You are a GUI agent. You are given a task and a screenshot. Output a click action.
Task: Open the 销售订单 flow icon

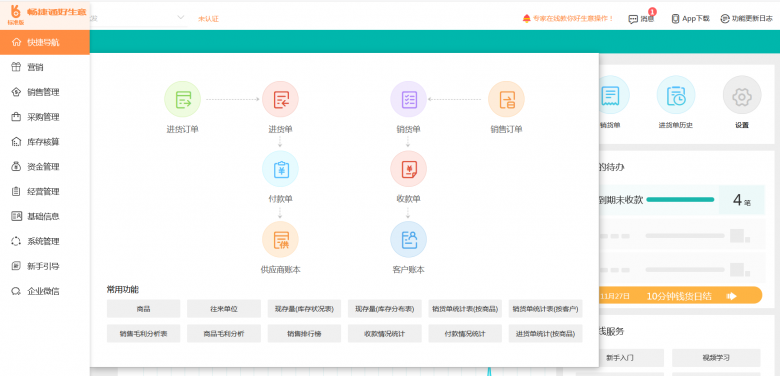506,99
